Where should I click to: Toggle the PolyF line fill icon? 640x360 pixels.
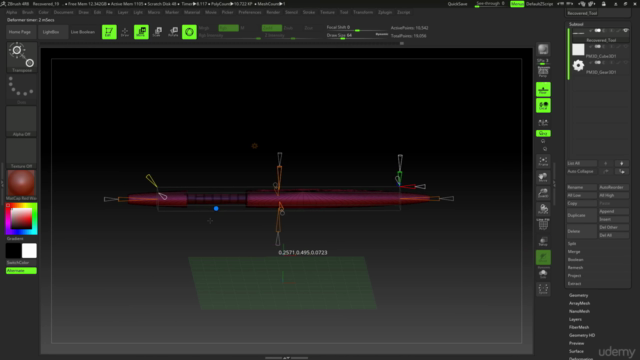[543, 225]
